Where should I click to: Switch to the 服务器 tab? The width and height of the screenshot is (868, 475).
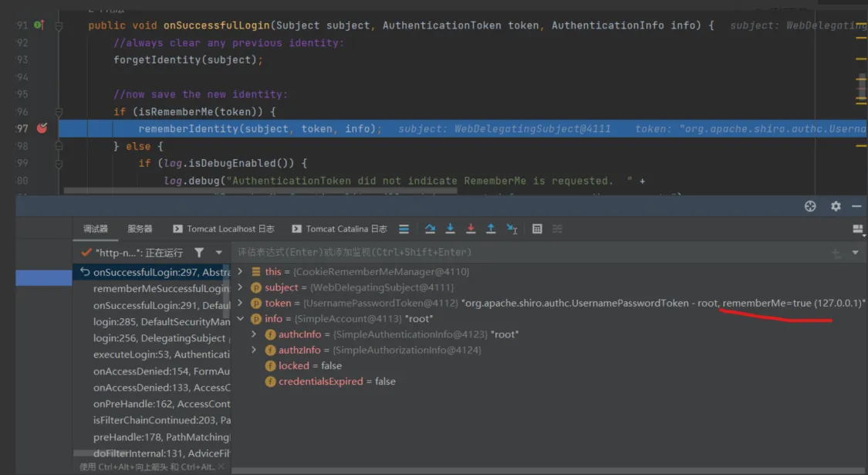click(140, 229)
